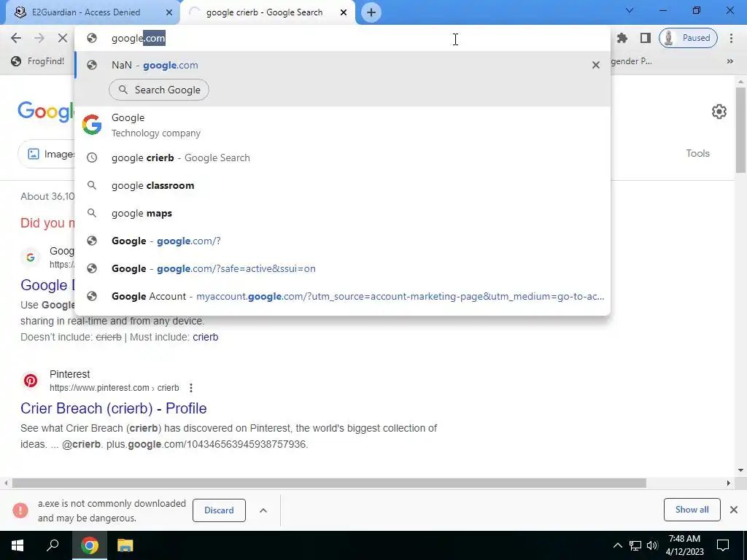Click the scroll down arrow
The height and width of the screenshot is (560, 747).
740,470
